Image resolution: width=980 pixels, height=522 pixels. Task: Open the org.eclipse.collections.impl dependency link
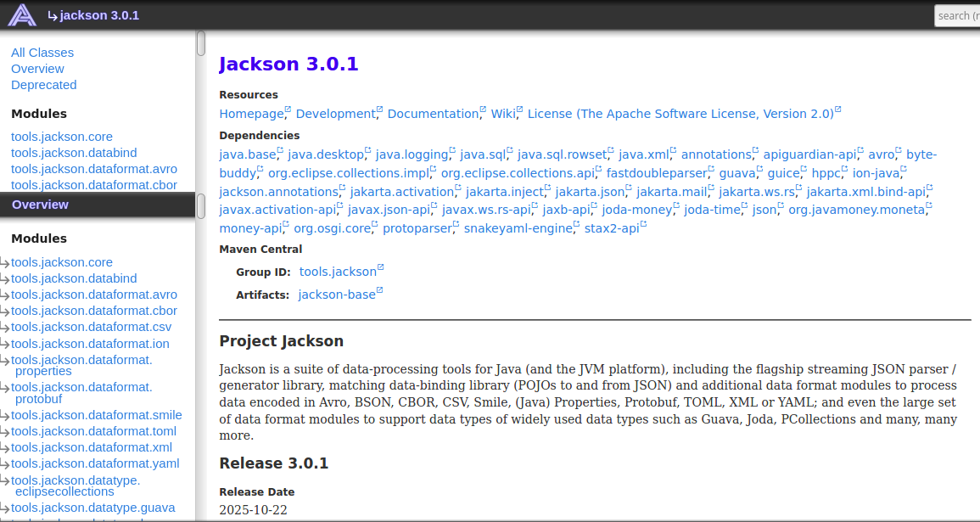(349, 173)
